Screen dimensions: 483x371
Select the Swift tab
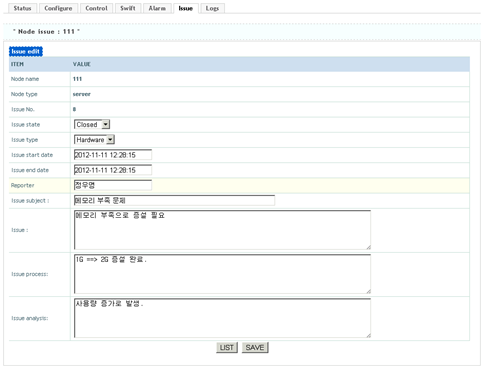pos(128,8)
